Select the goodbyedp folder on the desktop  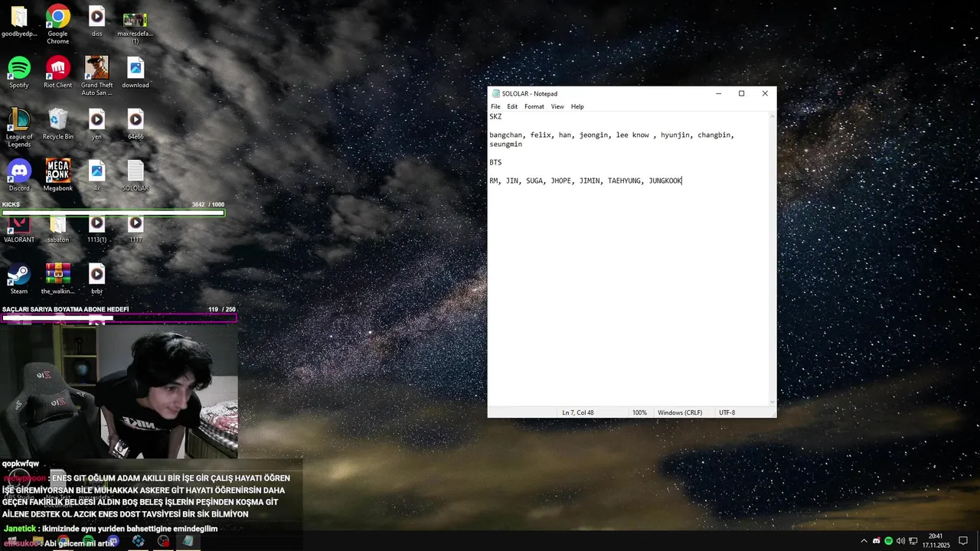(x=19, y=21)
